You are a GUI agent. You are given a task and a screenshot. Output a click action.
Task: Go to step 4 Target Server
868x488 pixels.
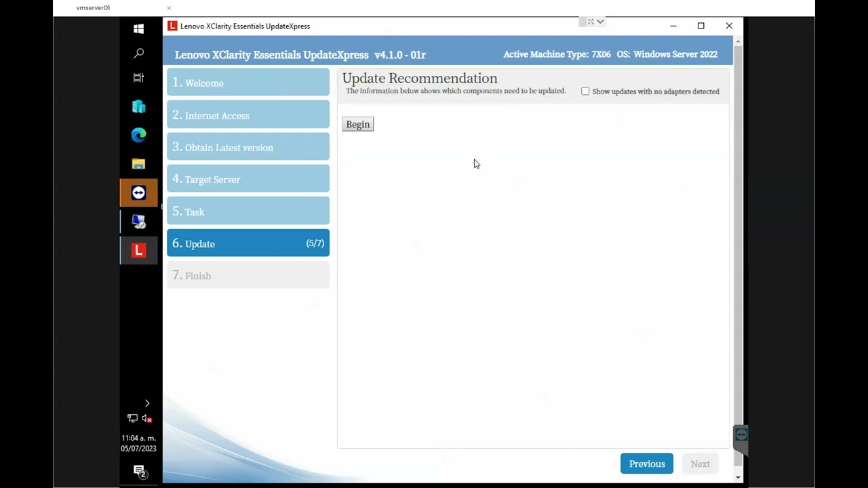click(248, 179)
